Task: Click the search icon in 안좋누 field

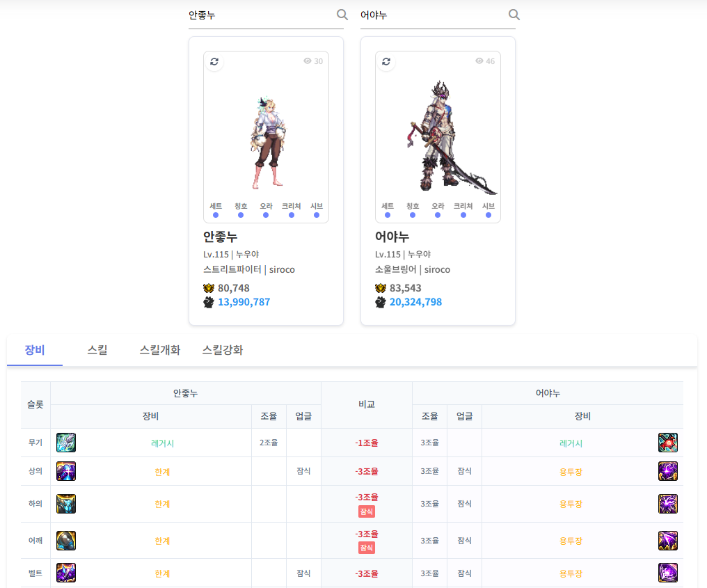Action: tap(342, 15)
